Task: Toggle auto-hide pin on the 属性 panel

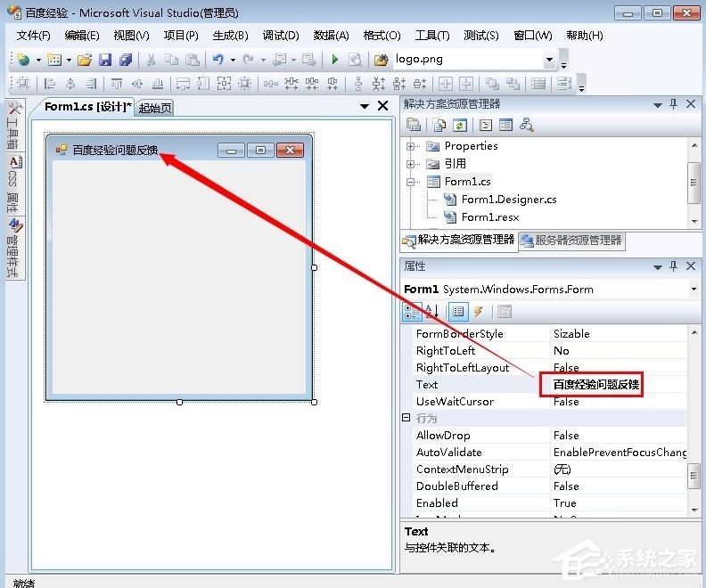Action: pyautogui.click(x=674, y=266)
